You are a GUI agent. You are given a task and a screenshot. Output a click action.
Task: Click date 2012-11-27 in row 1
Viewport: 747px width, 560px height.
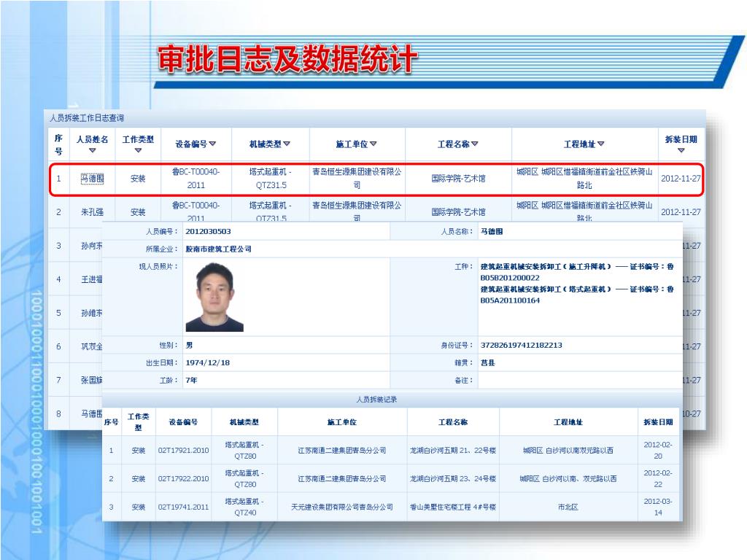pos(681,179)
